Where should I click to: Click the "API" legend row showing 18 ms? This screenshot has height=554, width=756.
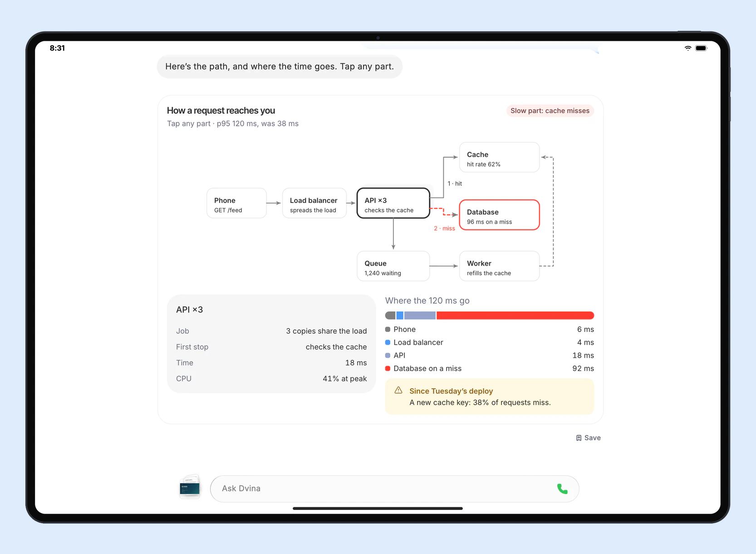click(x=490, y=356)
